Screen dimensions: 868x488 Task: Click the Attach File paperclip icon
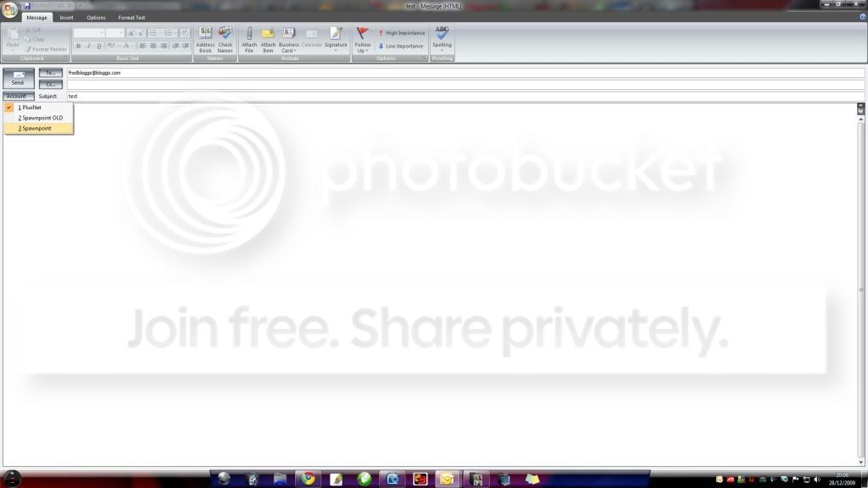tap(249, 33)
